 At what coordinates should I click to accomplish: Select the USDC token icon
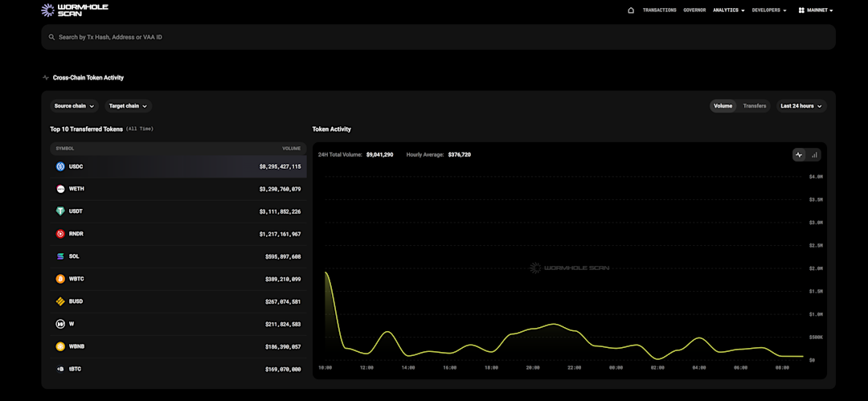coord(60,166)
